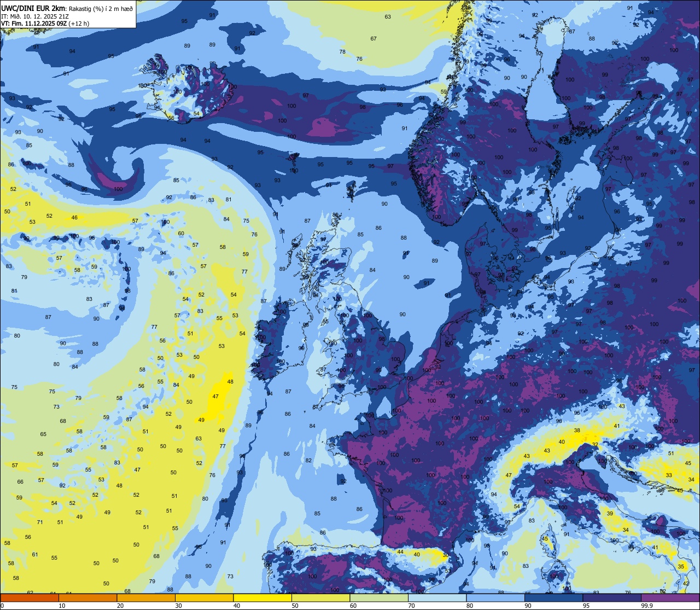The image size is (700, 610).
Task: Click the humidity value '67' on the map
Action: click(374, 38)
